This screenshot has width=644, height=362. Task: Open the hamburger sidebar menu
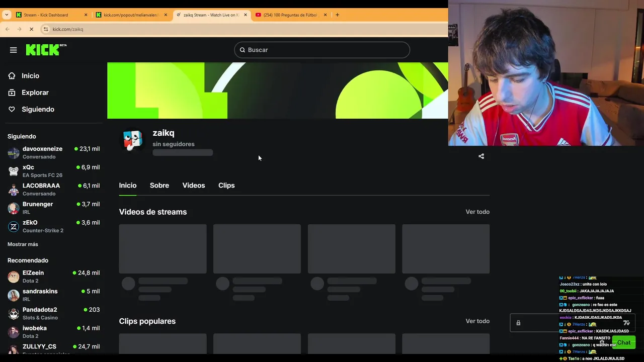pyautogui.click(x=14, y=50)
